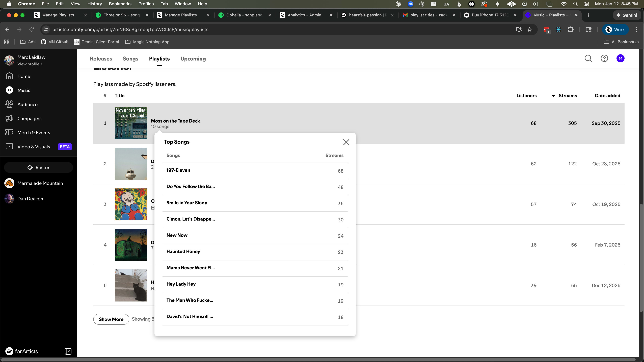Screen dimensions: 644x362
Task: Bookmark page with the star icon
Action: click(529, 29)
